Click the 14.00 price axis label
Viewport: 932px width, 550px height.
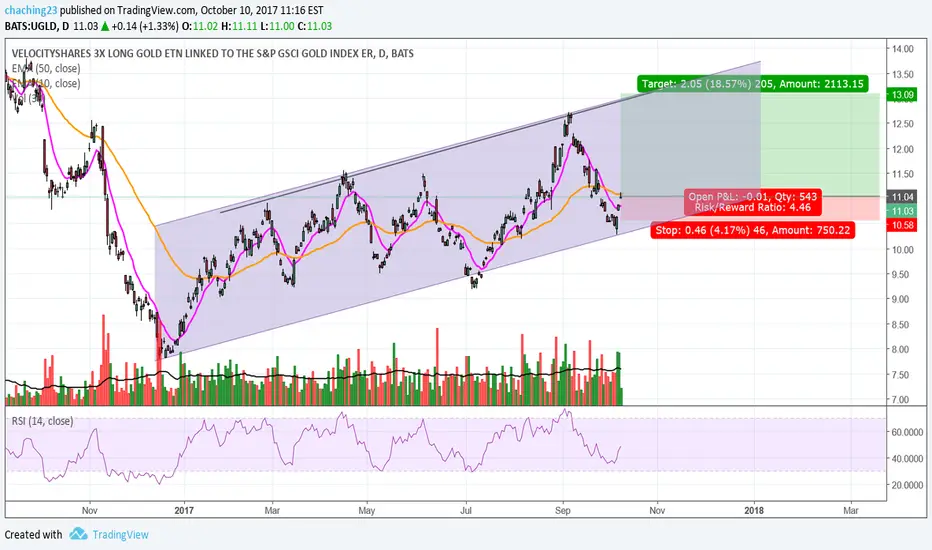902,49
